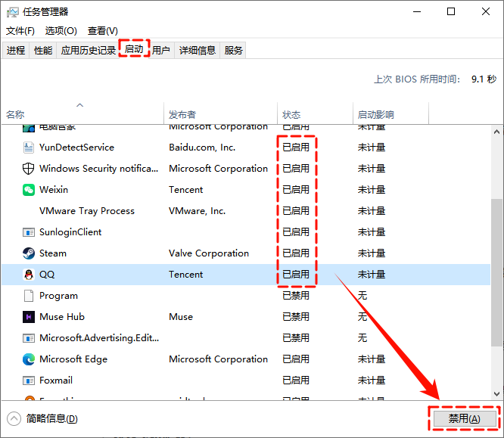Click the 未计量 impact of Steam
Image resolution: width=504 pixels, height=438 pixels.
(372, 253)
